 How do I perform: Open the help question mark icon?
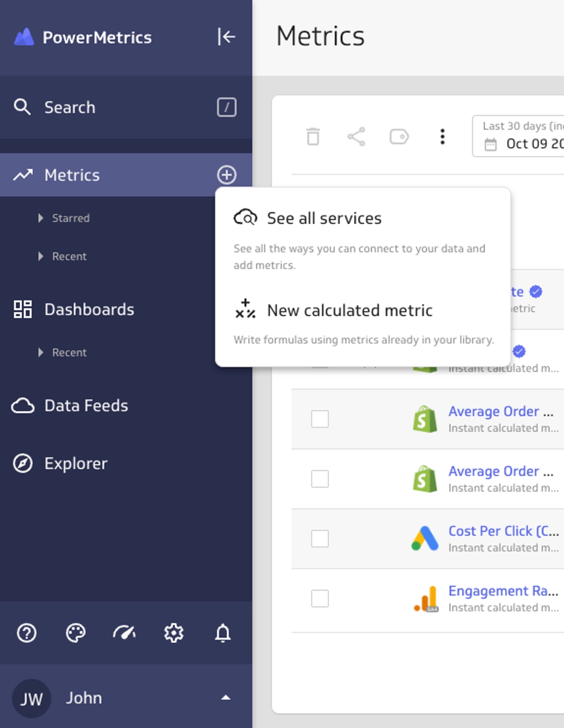(26, 633)
